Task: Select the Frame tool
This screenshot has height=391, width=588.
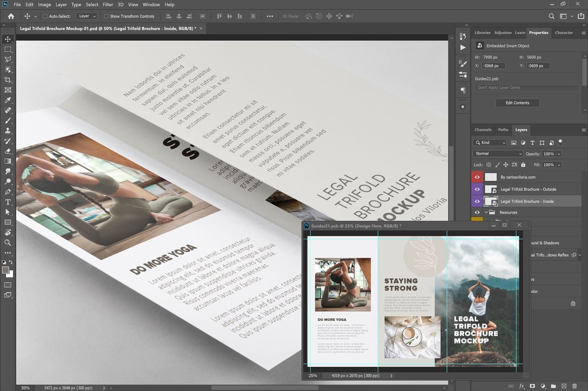Action: 8,90
